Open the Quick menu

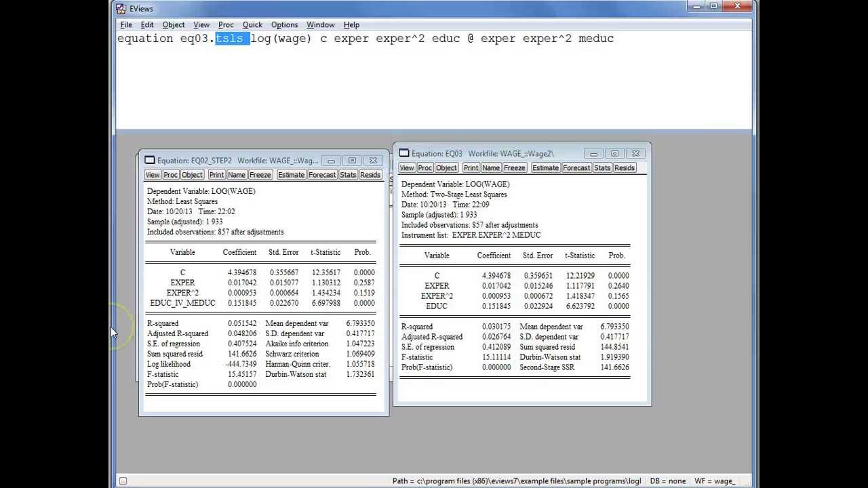[x=252, y=24]
